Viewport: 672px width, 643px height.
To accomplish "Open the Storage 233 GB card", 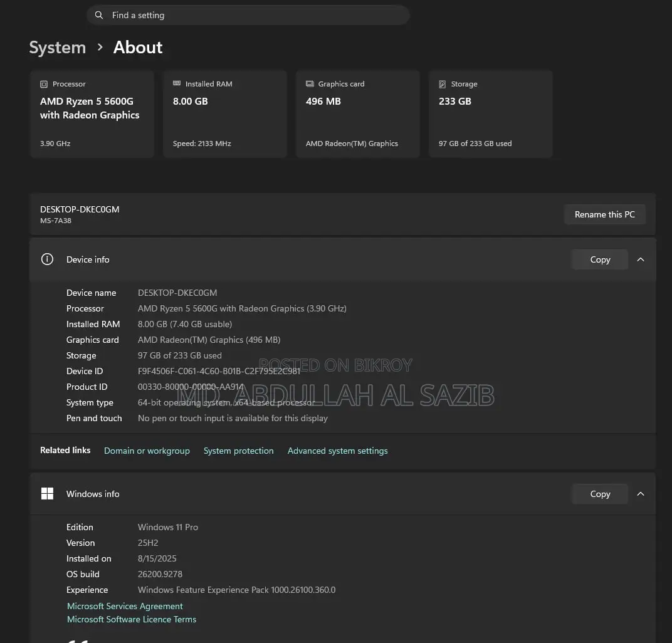I will click(x=491, y=114).
